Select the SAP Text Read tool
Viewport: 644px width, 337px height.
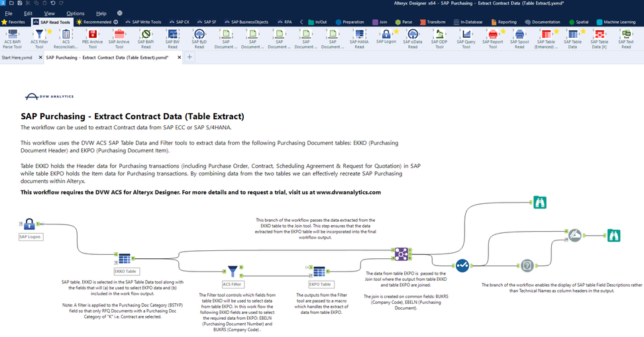coord(626,39)
